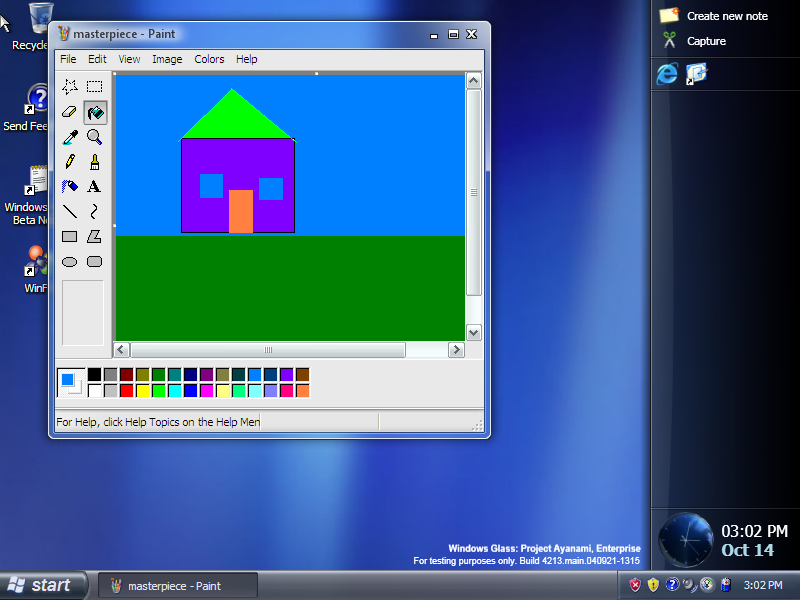Select the Pencil tool

(x=70, y=162)
